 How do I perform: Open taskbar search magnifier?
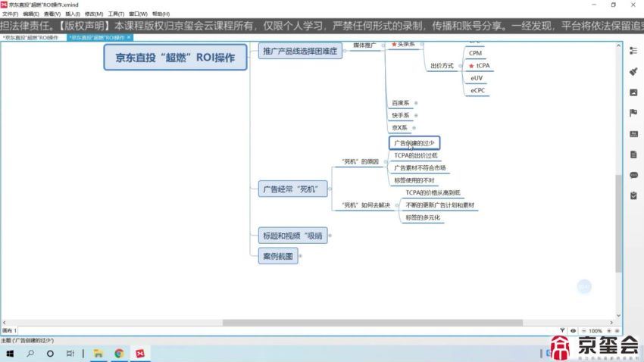click(x=30, y=354)
